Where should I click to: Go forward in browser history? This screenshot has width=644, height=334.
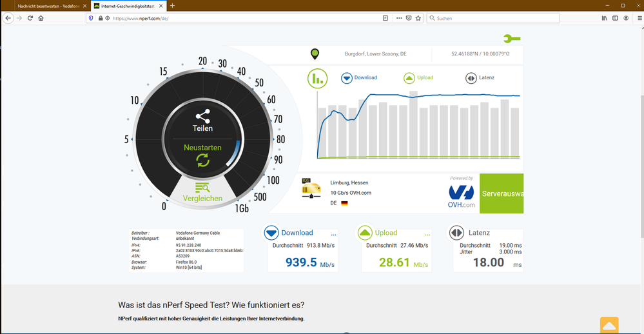click(19, 18)
